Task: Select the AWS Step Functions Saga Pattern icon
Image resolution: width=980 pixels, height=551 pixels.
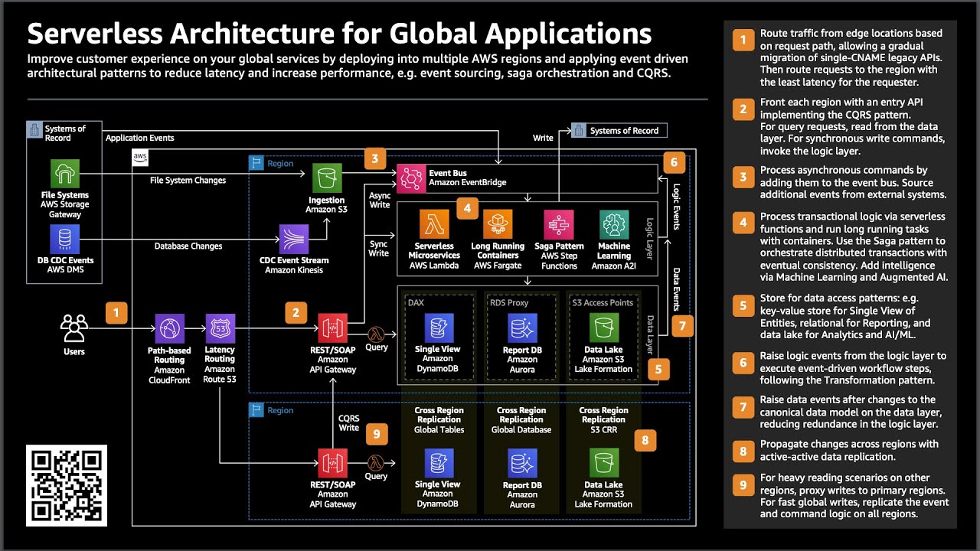Action: point(559,224)
